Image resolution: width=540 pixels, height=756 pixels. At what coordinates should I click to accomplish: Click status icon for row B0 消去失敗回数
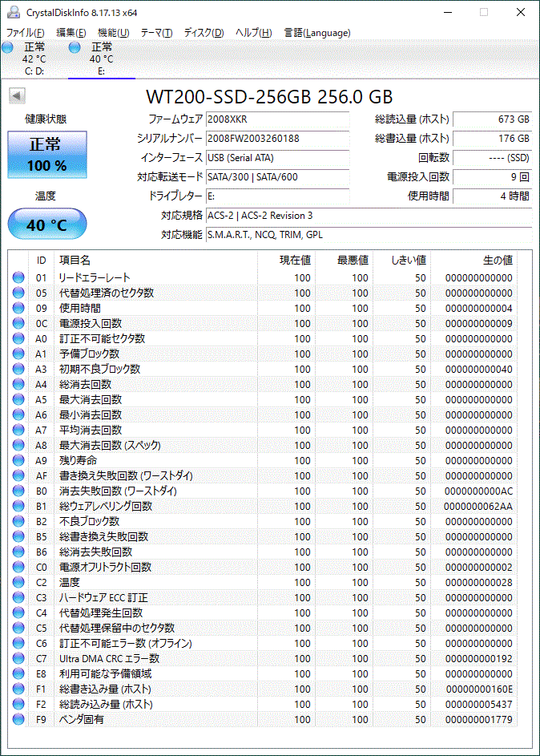tap(18, 491)
